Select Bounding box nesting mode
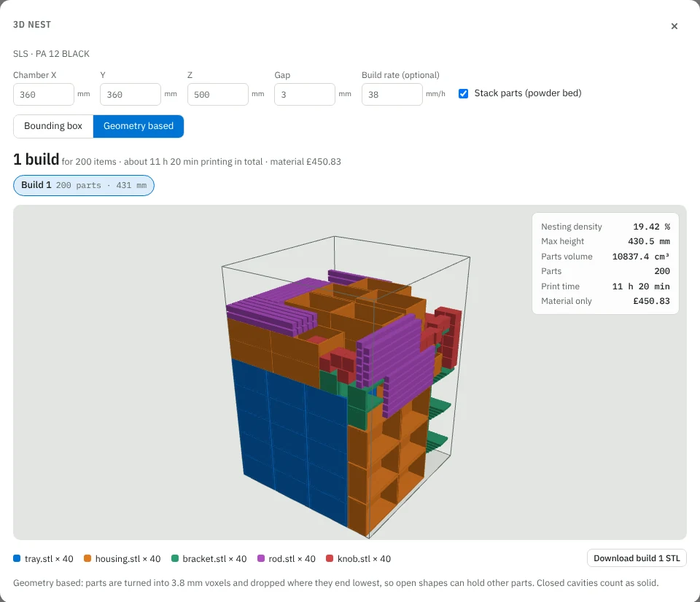Screen dimensions: 700x602 coord(53,126)
